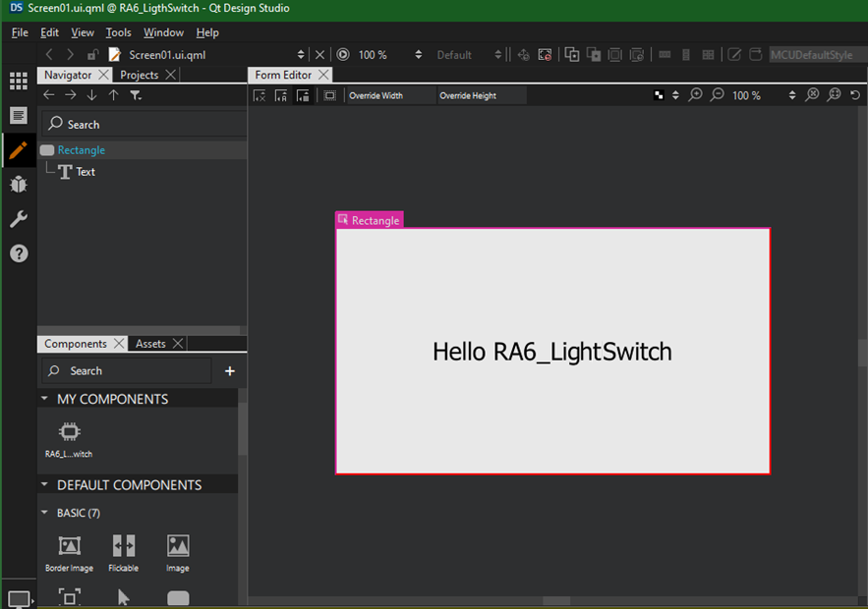The image size is (868, 609).
Task: Toggle show bounding rectangles in Form Editor
Action: tap(329, 95)
